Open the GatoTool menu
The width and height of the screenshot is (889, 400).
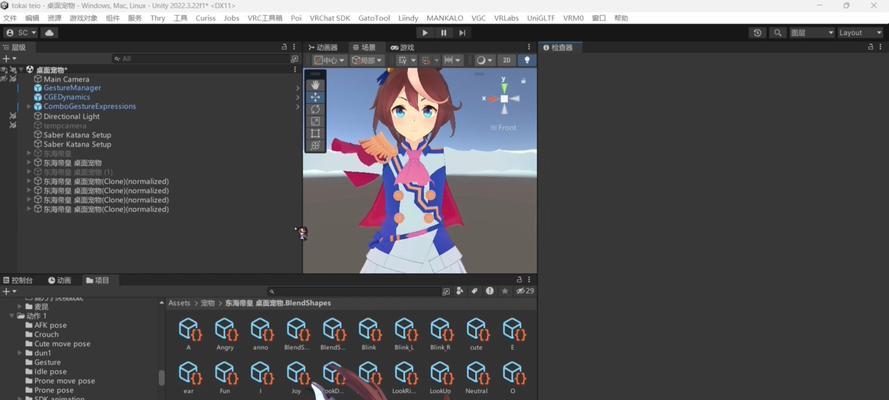(374, 18)
